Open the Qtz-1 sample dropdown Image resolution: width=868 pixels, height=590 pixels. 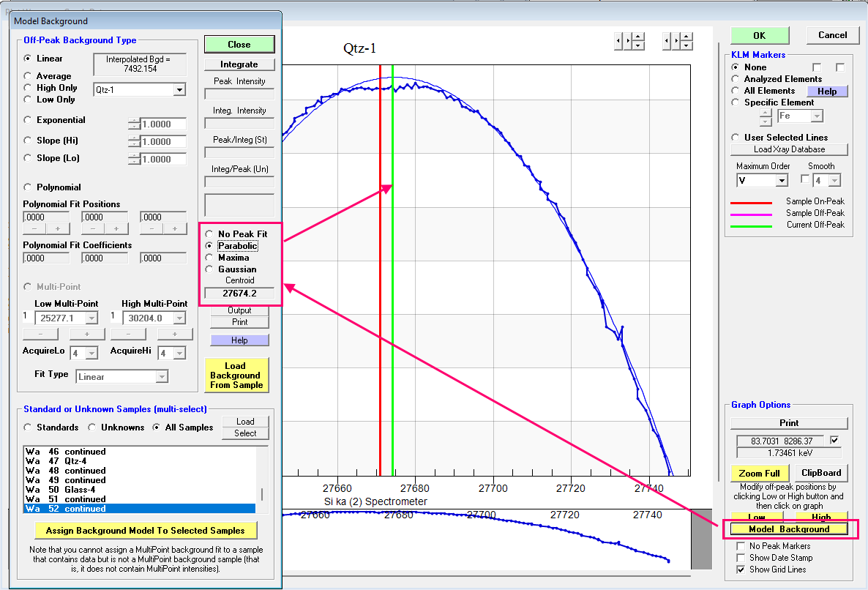tap(179, 90)
